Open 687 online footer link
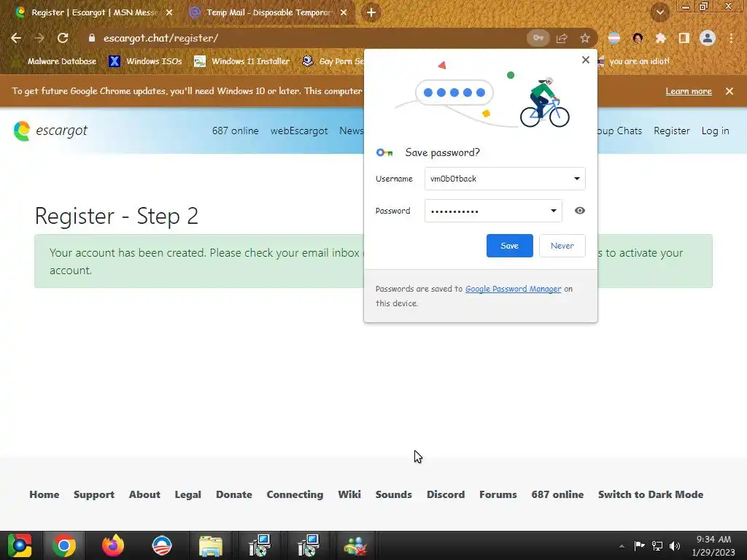Viewport: 747px width, 560px height. tap(557, 494)
